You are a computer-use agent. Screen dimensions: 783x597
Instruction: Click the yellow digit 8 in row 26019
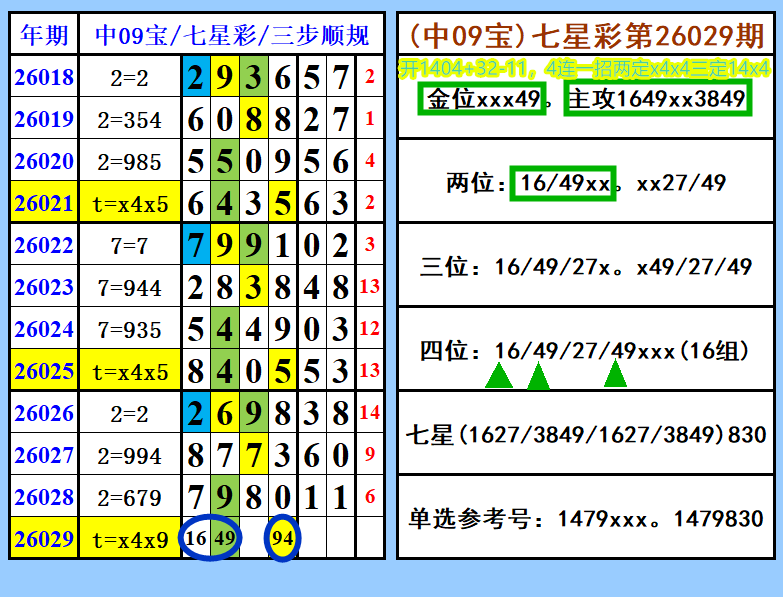254,120
